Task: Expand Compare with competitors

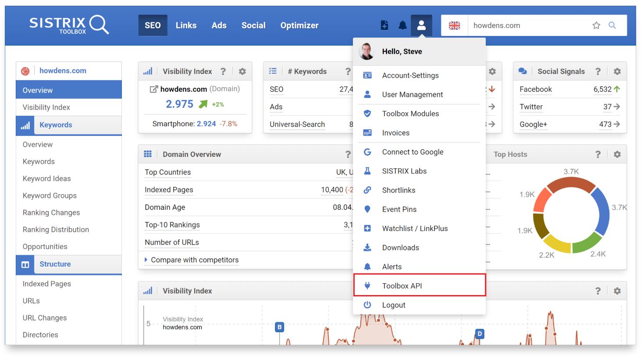Action: [192, 260]
